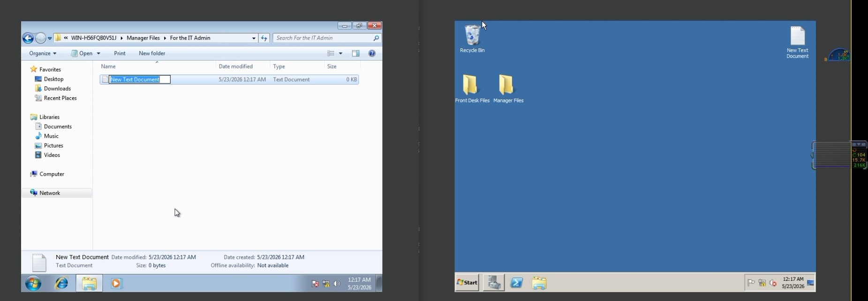Expand arrow after WIN-H56FQB0V51J breadcrumb

click(x=121, y=38)
